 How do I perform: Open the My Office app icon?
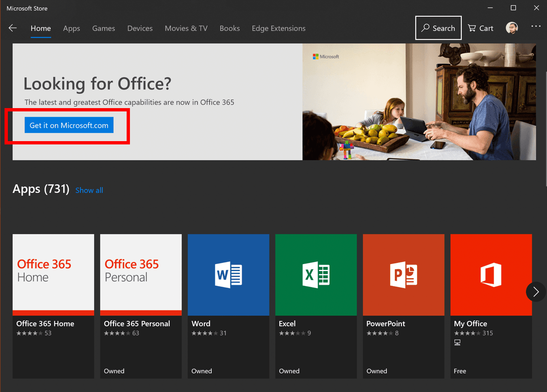point(491,275)
